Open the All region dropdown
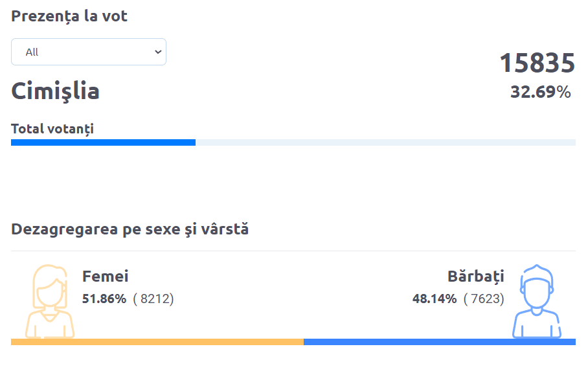Viewport: 588px width, 373px height. tap(89, 52)
